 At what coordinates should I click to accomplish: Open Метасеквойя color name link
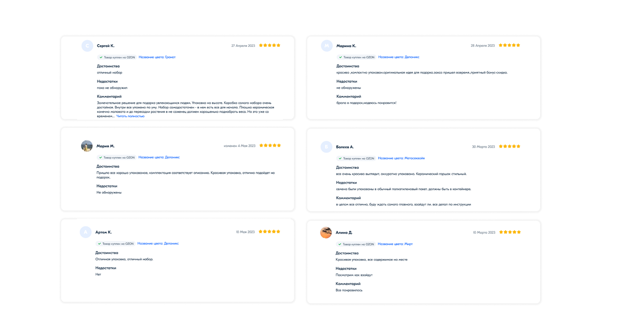[x=401, y=158]
